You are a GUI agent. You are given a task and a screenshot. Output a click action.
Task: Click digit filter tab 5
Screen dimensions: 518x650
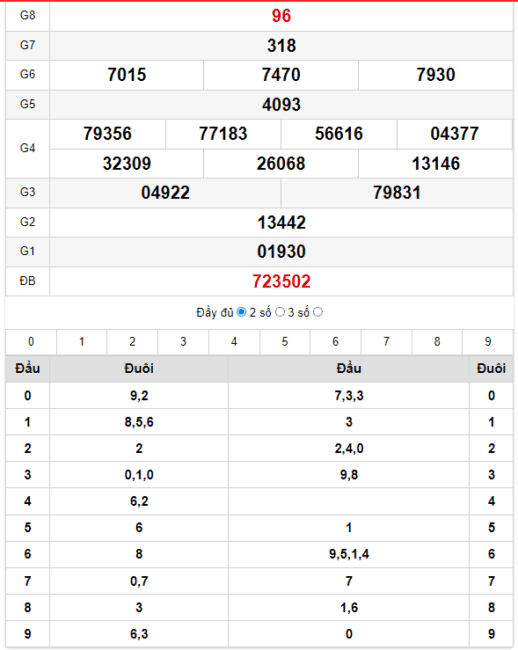[285, 342]
